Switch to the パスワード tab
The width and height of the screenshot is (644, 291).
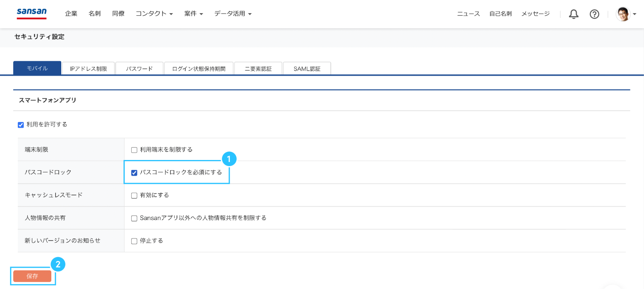(139, 69)
